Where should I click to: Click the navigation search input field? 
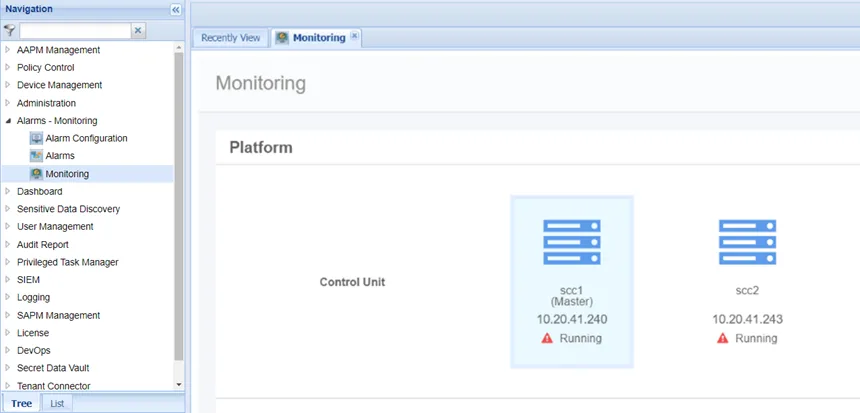[x=75, y=31]
